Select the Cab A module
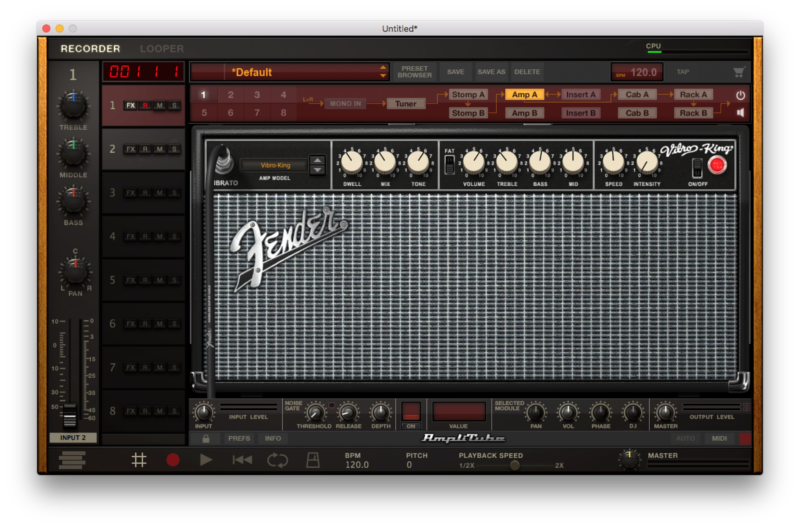Screen dimensions: 801x528 (x=637, y=94)
